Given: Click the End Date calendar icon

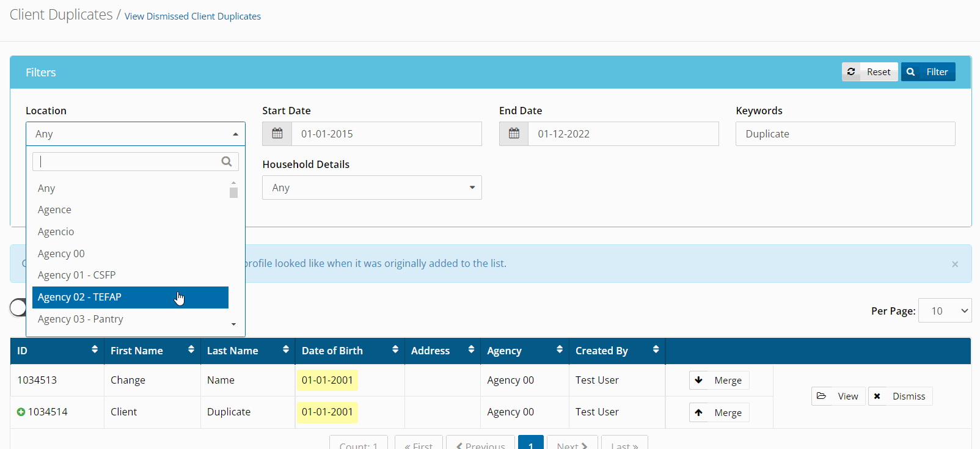Looking at the screenshot, I should [x=514, y=134].
